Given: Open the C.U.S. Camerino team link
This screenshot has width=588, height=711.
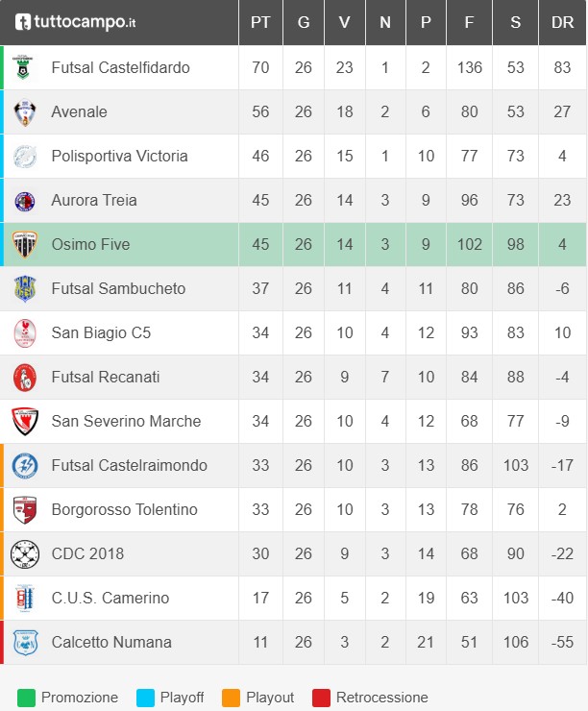Looking at the screenshot, I should [110, 599].
